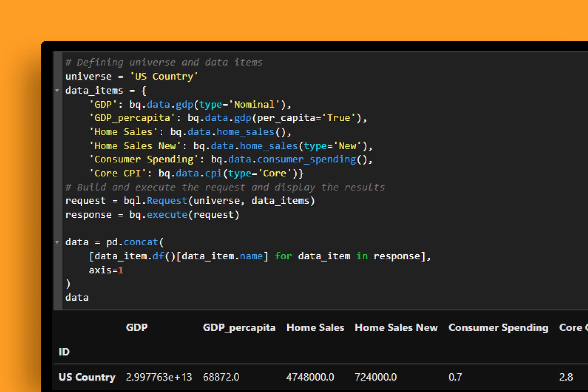Click the Home Sales column header
This screenshot has height=392, width=588.
click(x=315, y=328)
